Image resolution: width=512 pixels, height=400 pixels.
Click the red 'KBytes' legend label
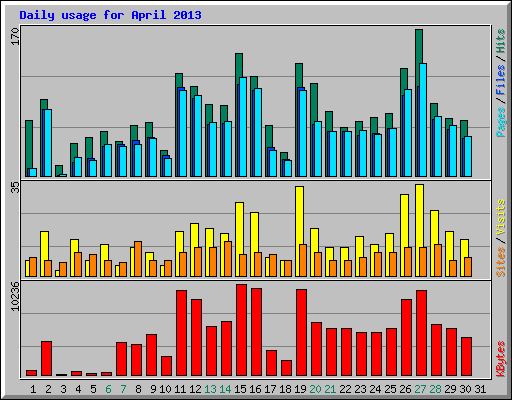[x=500, y=359]
